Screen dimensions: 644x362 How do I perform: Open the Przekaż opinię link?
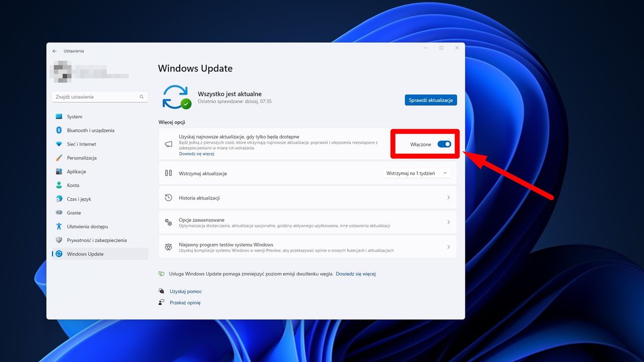point(186,302)
